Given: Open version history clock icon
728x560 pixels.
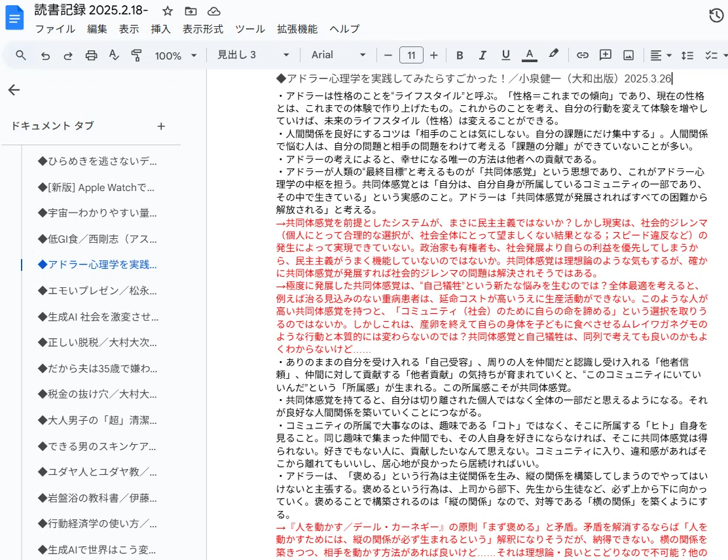Looking at the screenshot, I should 716,16.
